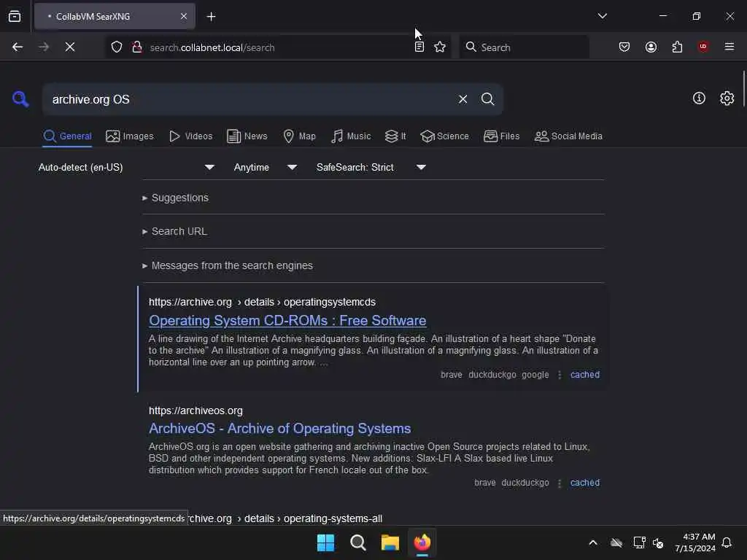The height and width of the screenshot is (560, 747).
Task: Open the Anytime time range dropdown
Action: pos(266,167)
